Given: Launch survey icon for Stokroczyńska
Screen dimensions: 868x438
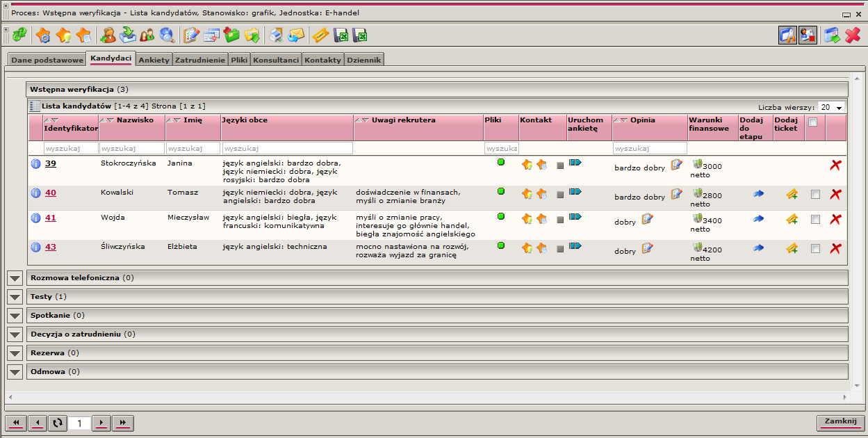Looking at the screenshot, I should 575,162.
